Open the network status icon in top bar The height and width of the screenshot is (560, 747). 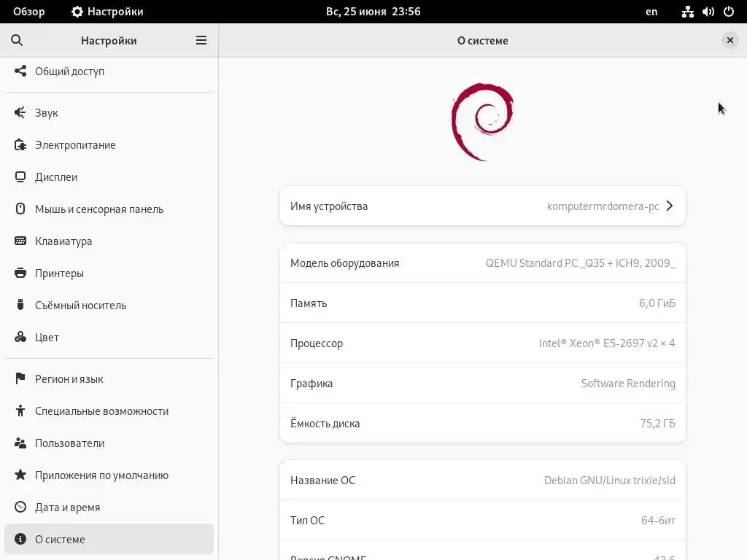687,12
